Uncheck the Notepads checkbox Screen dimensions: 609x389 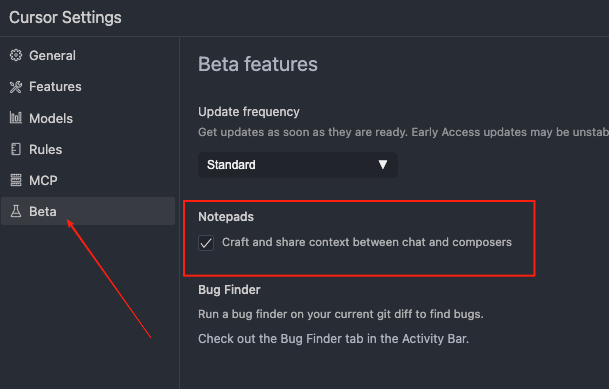pyautogui.click(x=206, y=243)
